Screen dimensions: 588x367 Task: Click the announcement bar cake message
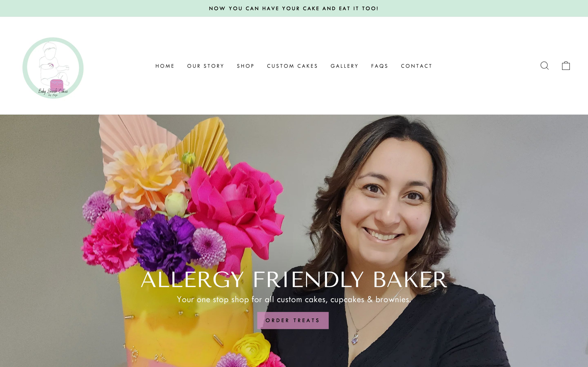pyautogui.click(x=294, y=9)
